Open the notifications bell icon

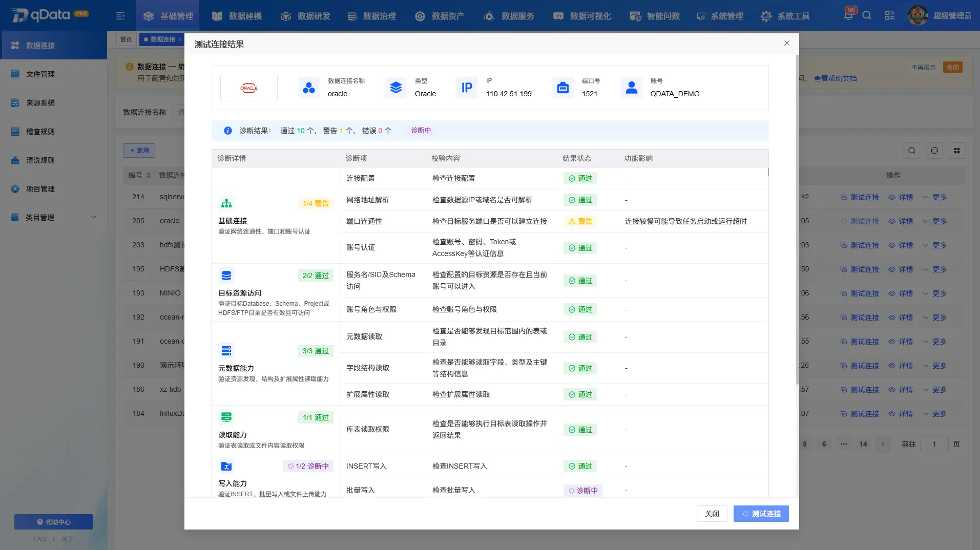848,15
